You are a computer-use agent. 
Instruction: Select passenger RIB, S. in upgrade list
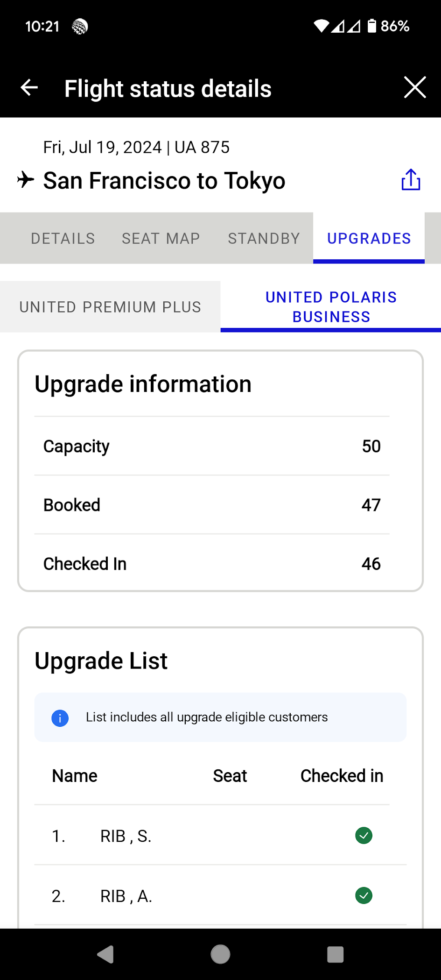tap(126, 836)
